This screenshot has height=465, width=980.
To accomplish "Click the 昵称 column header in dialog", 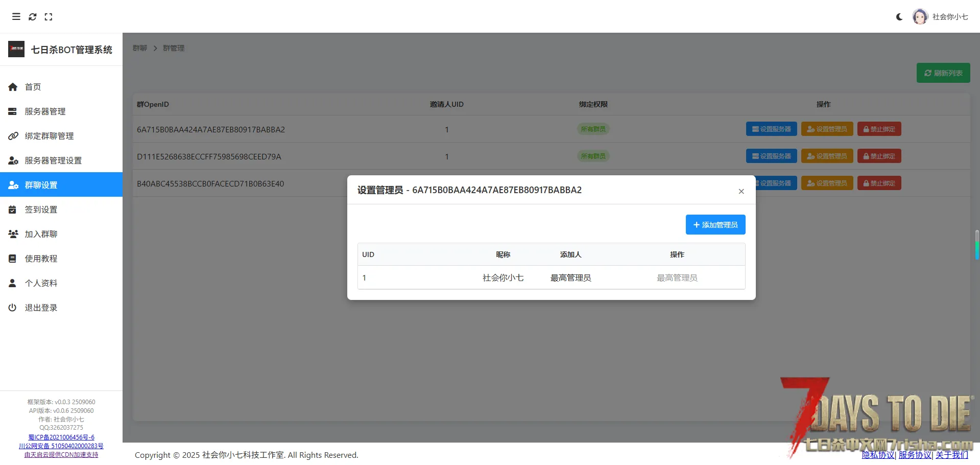I will click(503, 254).
